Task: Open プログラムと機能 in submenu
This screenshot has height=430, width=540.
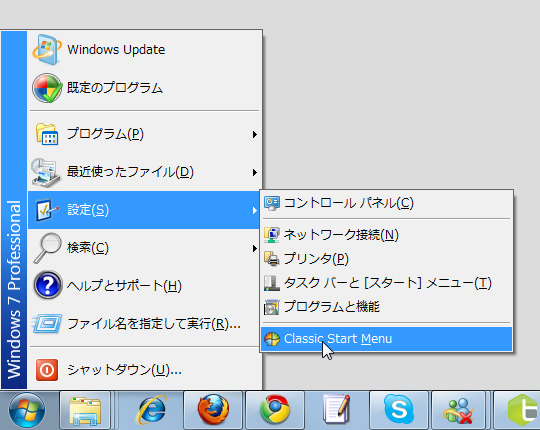Action: click(x=386, y=307)
